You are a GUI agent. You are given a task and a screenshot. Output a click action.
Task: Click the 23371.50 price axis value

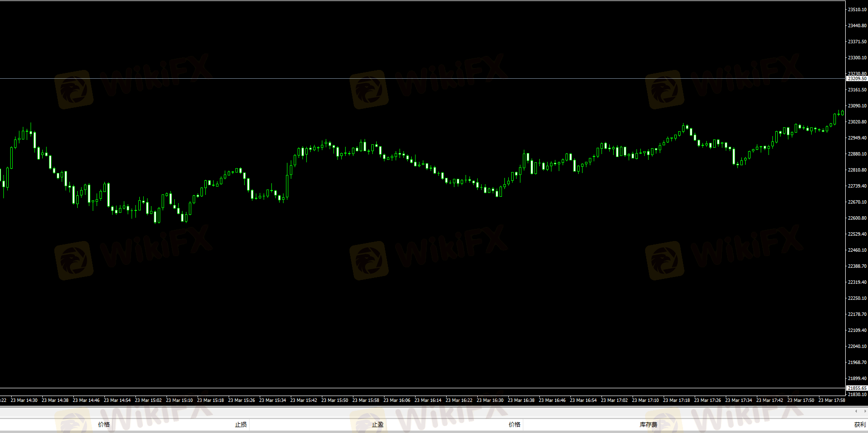[857, 42]
